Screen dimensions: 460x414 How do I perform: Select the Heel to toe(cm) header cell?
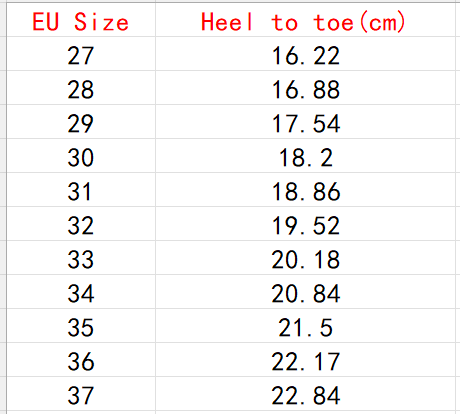coord(305,20)
